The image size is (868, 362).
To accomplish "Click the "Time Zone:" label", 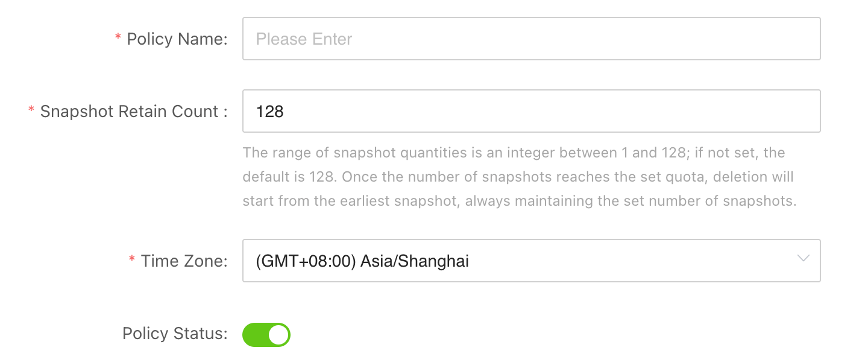I will (x=184, y=261).
